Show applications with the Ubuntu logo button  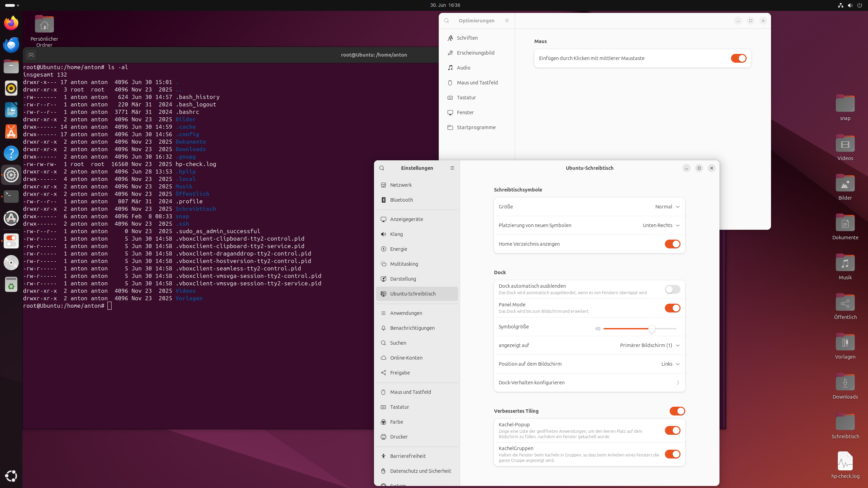point(11,476)
